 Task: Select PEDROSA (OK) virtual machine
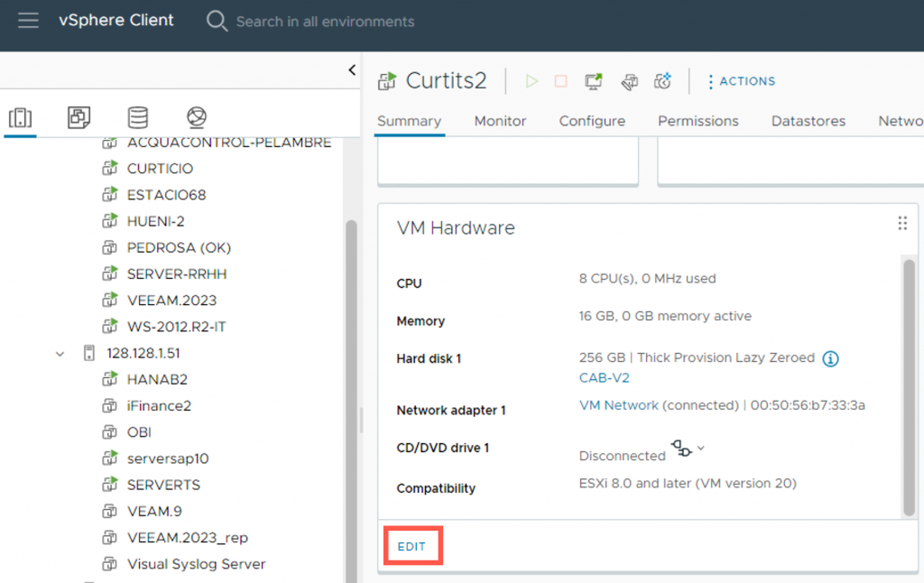click(x=179, y=247)
